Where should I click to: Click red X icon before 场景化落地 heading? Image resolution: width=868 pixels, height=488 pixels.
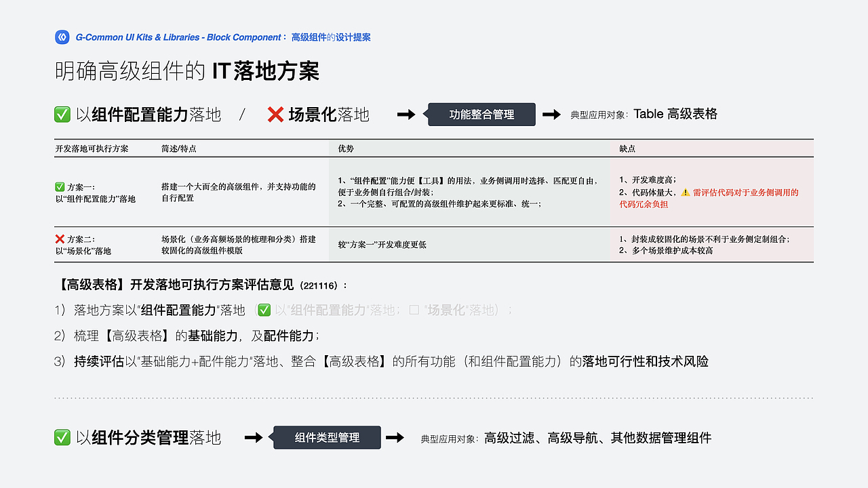point(275,115)
